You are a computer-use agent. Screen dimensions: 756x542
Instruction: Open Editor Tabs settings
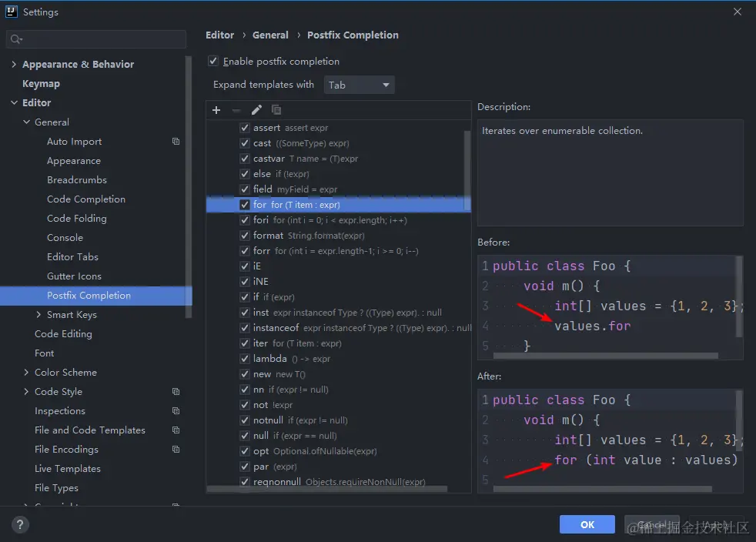click(x=72, y=257)
